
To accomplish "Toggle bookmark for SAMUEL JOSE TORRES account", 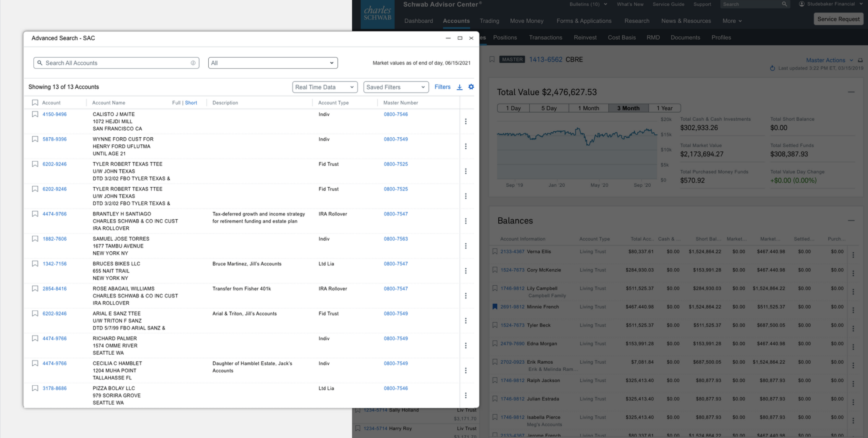I will (35, 238).
